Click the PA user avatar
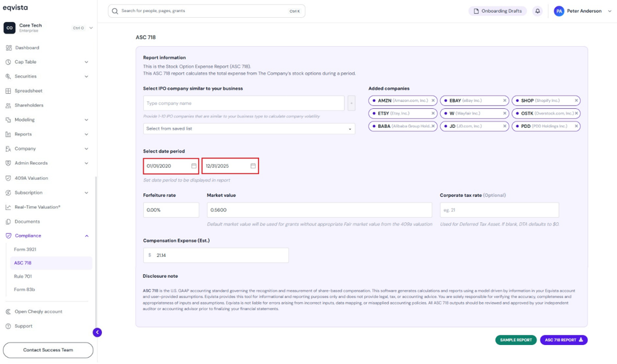 pyautogui.click(x=559, y=11)
